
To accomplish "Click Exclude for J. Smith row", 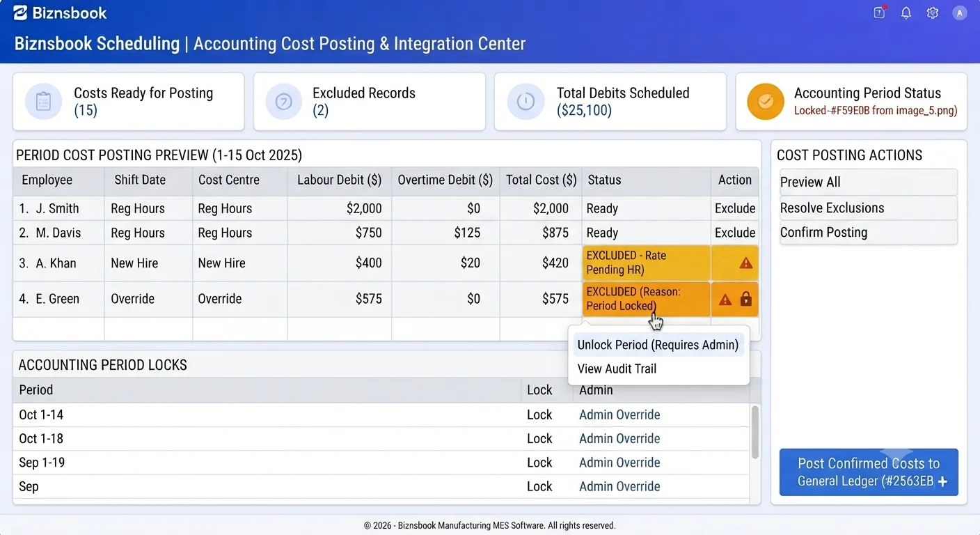I will point(735,208).
